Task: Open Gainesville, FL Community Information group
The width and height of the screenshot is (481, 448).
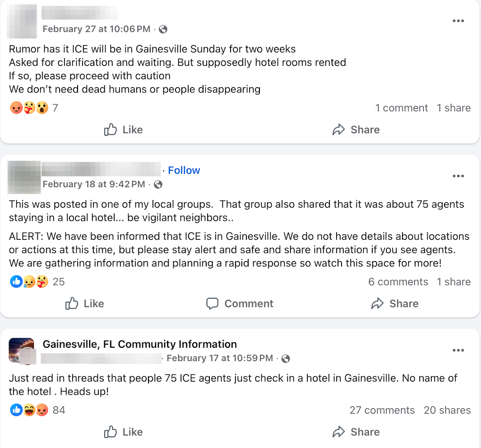Action: (139, 344)
